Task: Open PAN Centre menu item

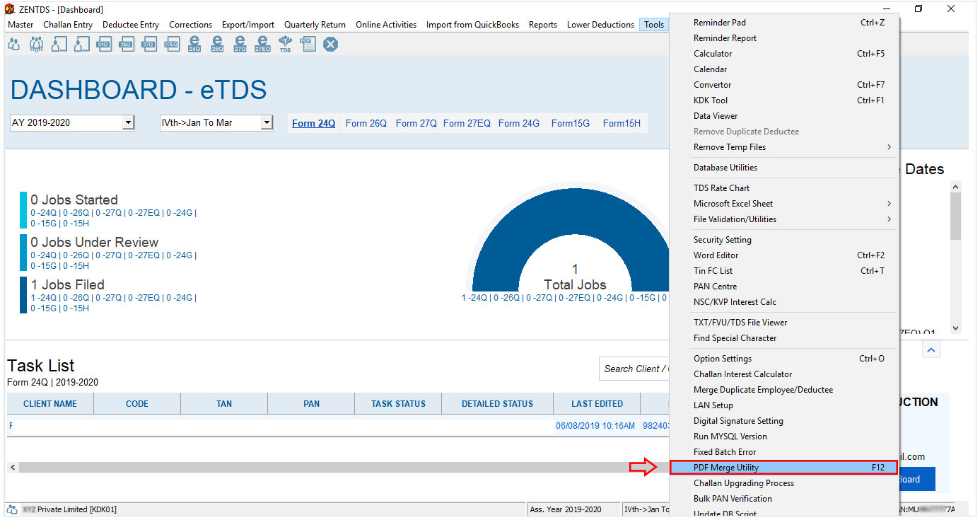Action: [784, 287]
